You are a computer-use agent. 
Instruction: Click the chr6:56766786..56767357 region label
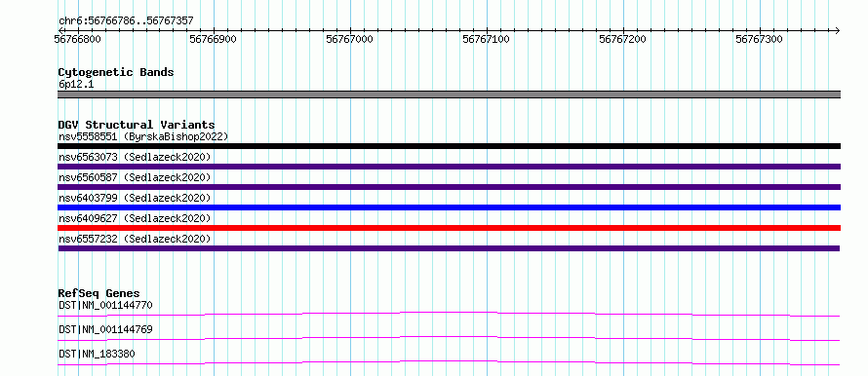(x=126, y=21)
